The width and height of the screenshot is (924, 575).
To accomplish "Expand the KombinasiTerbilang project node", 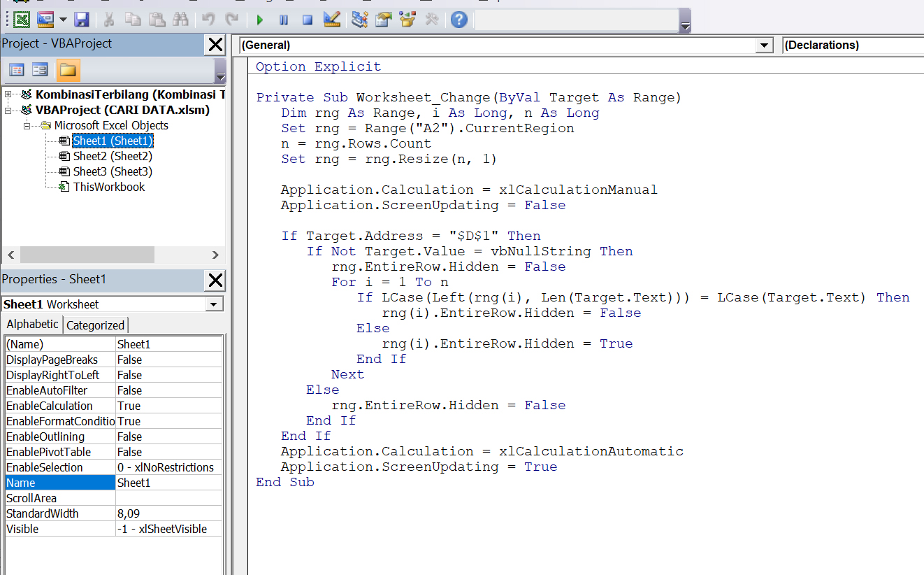I will tap(8, 94).
